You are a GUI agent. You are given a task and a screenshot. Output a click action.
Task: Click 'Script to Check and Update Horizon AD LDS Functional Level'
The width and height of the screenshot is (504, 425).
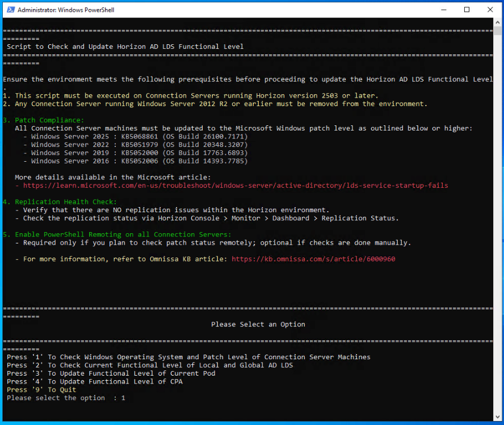point(125,47)
